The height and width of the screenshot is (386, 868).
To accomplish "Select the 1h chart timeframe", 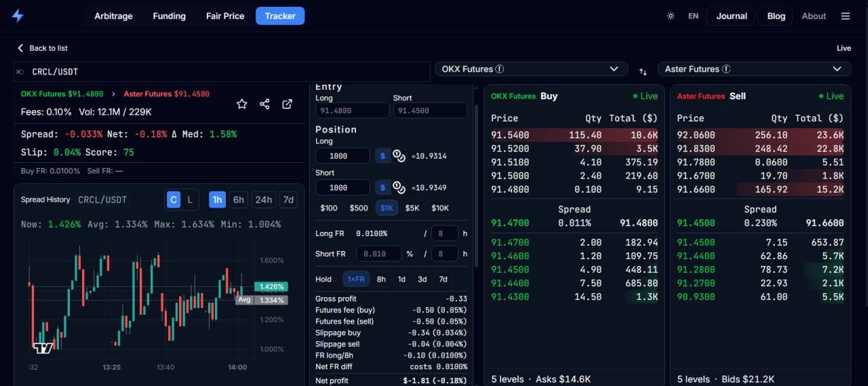I will click(x=218, y=199).
